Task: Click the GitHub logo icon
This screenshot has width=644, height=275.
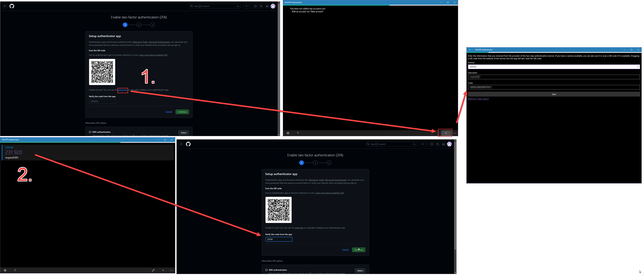Action: click(x=12, y=6)
